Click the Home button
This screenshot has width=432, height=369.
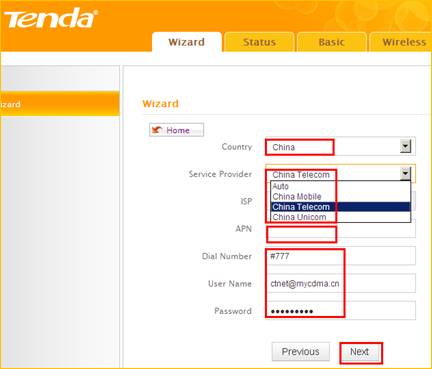click(176, 130)
